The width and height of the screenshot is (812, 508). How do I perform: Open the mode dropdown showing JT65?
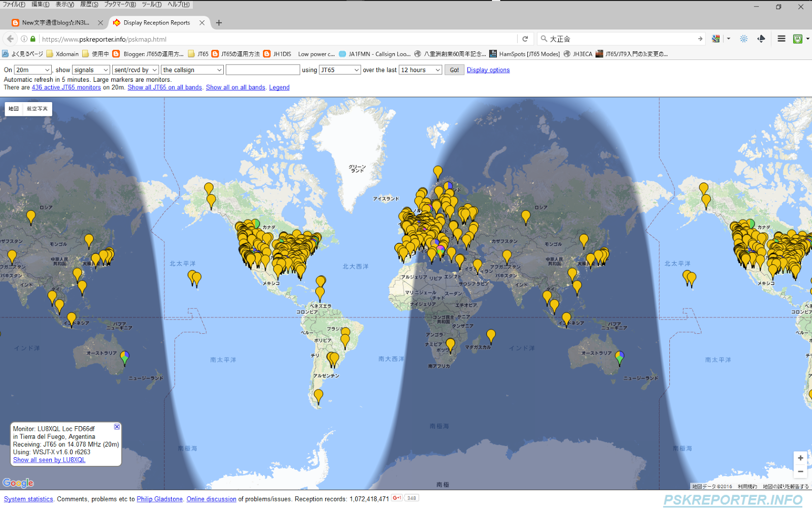[x=340, y=70]
